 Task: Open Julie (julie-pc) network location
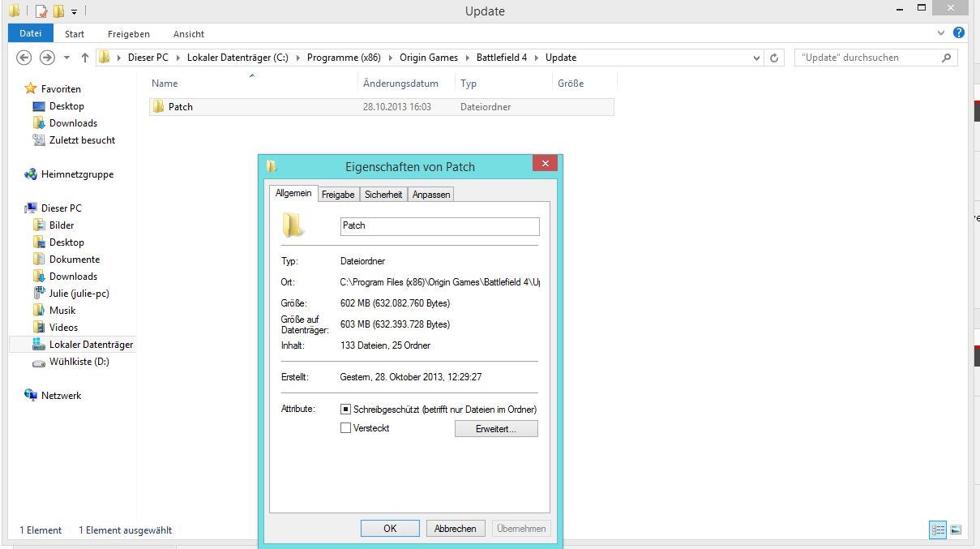[x=79, y=294]
